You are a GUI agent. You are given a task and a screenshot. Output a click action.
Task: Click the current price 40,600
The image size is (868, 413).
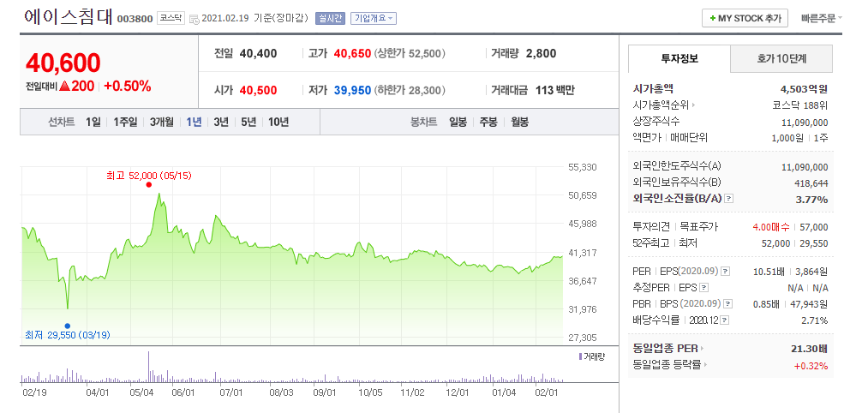63,63
